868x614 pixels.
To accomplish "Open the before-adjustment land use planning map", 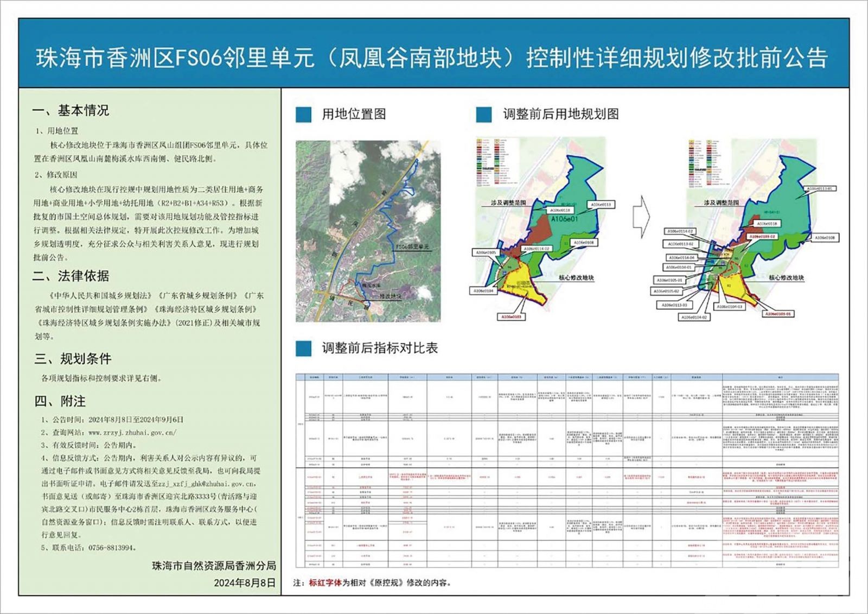I will pyautogui.click(x=542, y=228).
